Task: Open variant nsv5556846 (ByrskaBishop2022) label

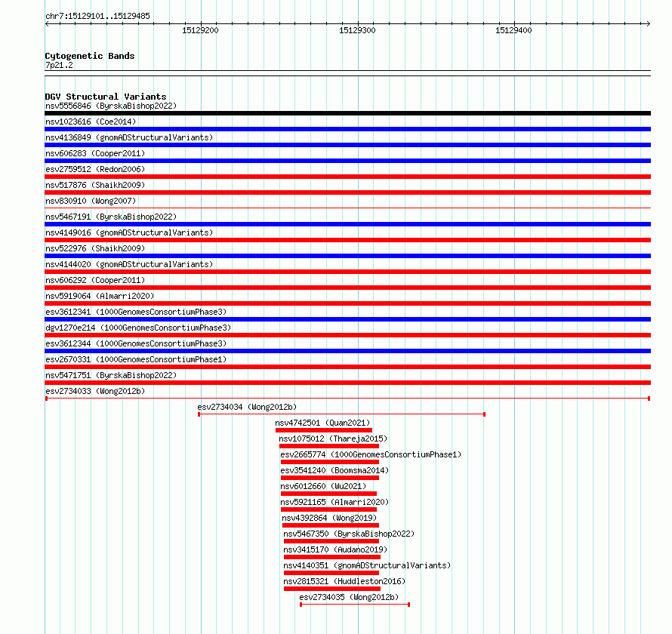Action: [111, 106]
